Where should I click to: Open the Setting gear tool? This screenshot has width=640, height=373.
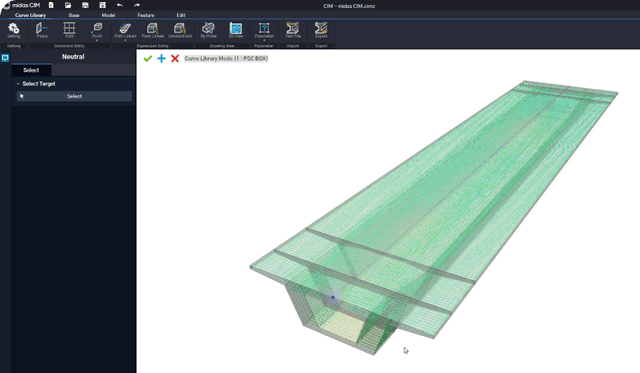[13, 30]
